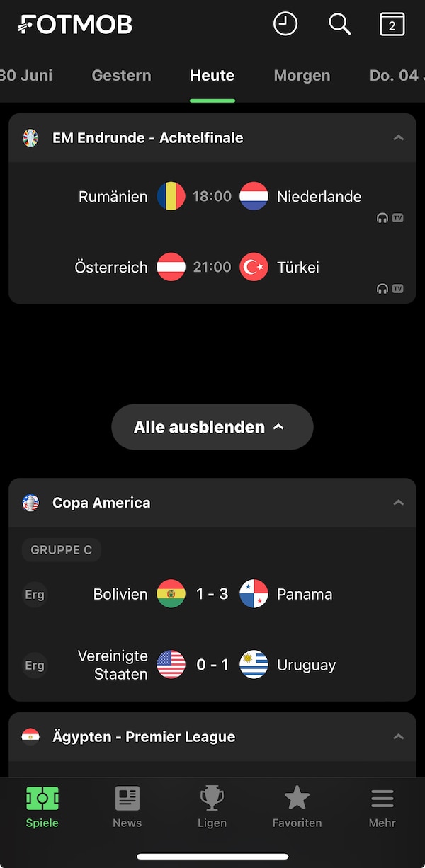This screenshot has height=868, width=425.
Task: Select the Vereinigte Staaten vs Uruguay match
Action: pyautogui.click(x=212, y=665)
